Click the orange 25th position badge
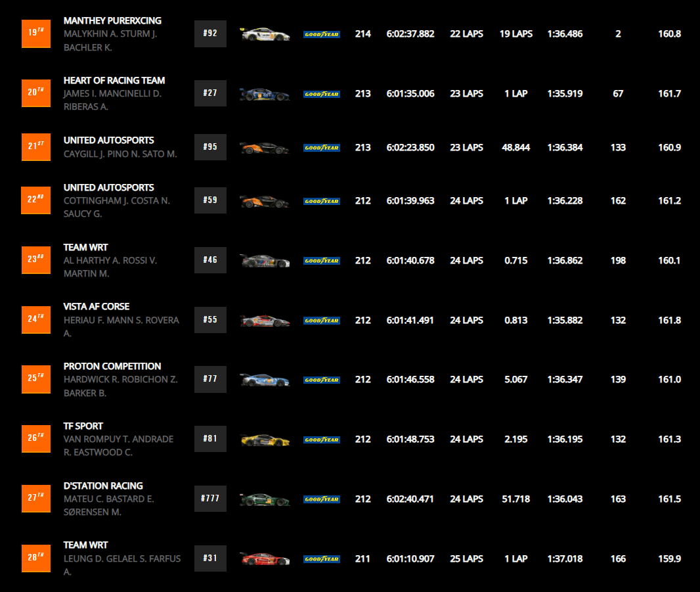The width and height of the screenshot is (700, 592). (x=36, y=379)
